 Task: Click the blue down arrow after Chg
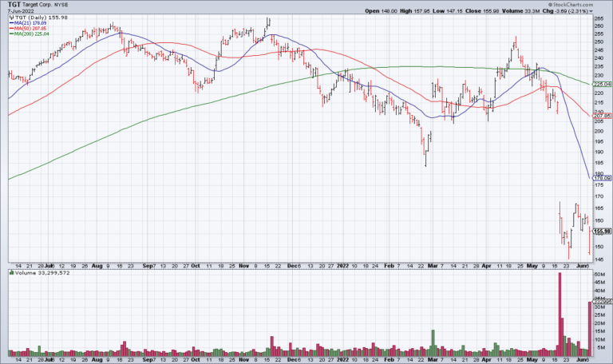(x=591, y=11)
